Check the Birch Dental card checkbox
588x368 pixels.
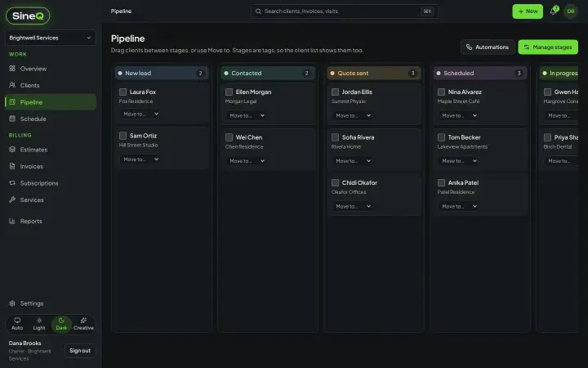pyautogui.click(x=547, y=137)
